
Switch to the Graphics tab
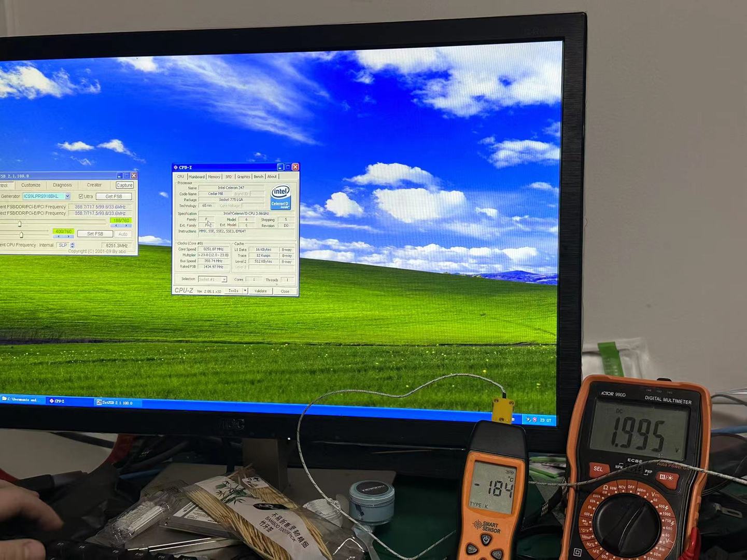tap(244, 177)
